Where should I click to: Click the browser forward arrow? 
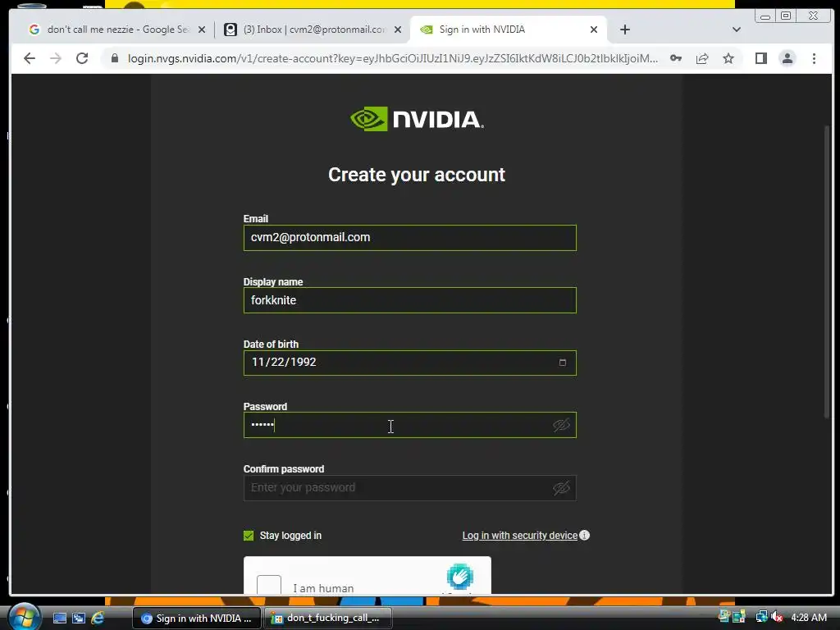click(56, 58)
